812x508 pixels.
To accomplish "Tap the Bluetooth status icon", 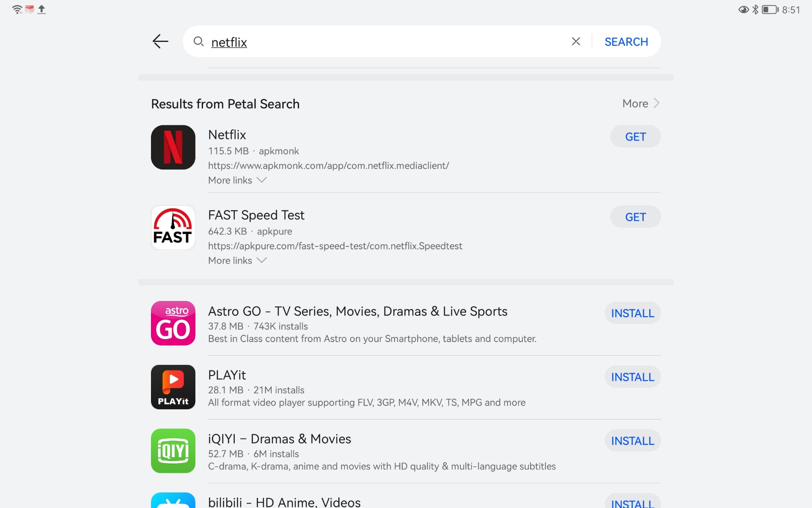I will [755, 9].
